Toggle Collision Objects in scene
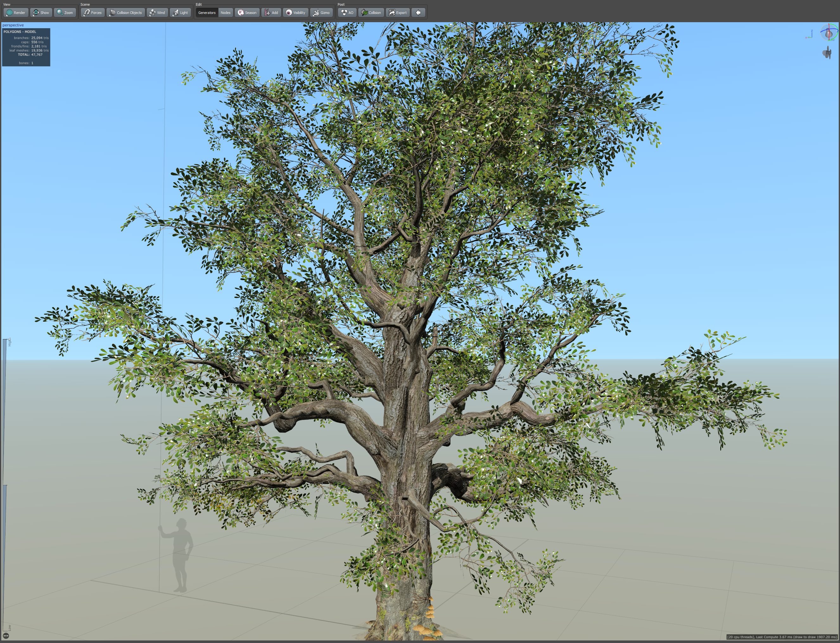This screenshot has width=840, height=643. [125, 13]
